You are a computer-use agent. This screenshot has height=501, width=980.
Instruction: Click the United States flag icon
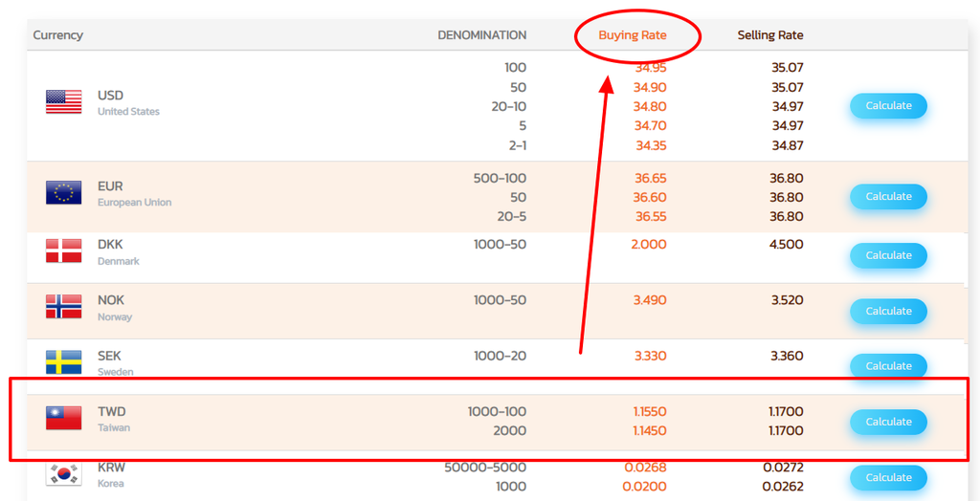[x=64, y=101]
